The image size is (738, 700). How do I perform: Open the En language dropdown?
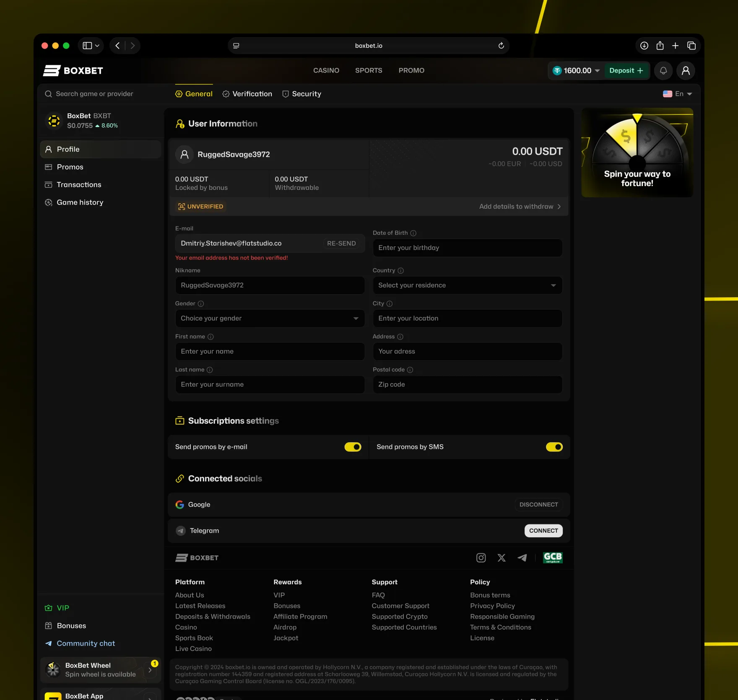coord(677,94)
